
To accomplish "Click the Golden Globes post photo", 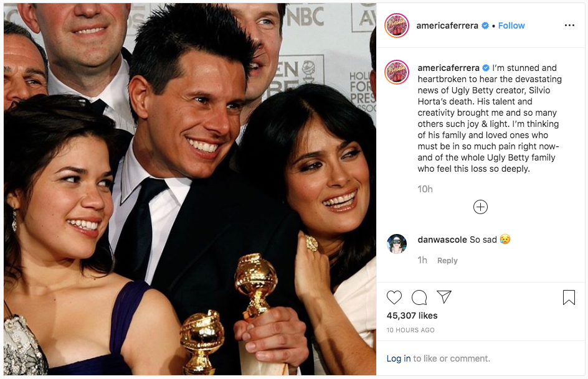I will pyautogui.click(x=190, y=189).
